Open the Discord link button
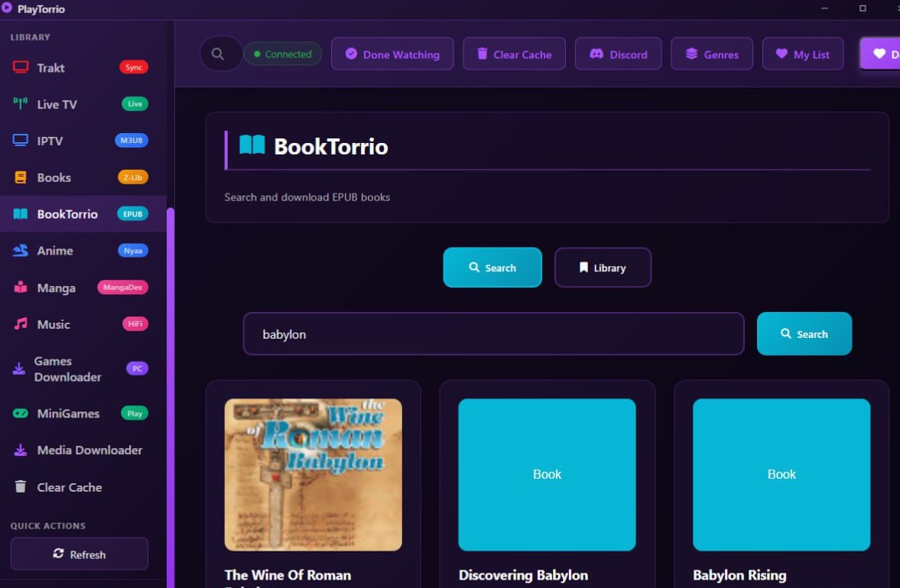 [x=618, y=54]
